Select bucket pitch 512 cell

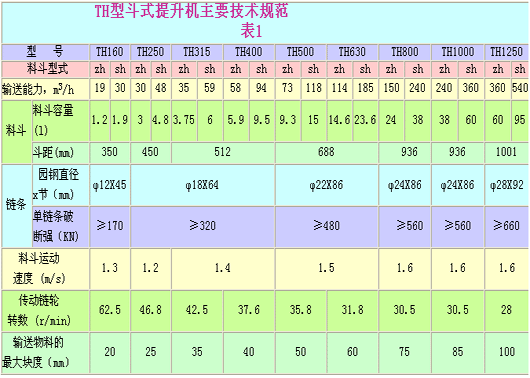tap(223, 152)
